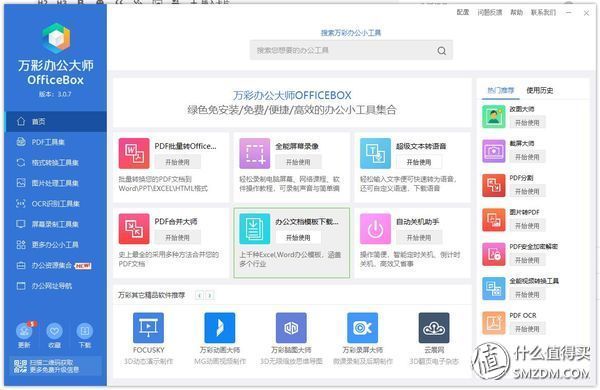The image size is (600, 390).
Task: Open the PDF分割 icon in sidebar list
Action: [x=494, y=186]
